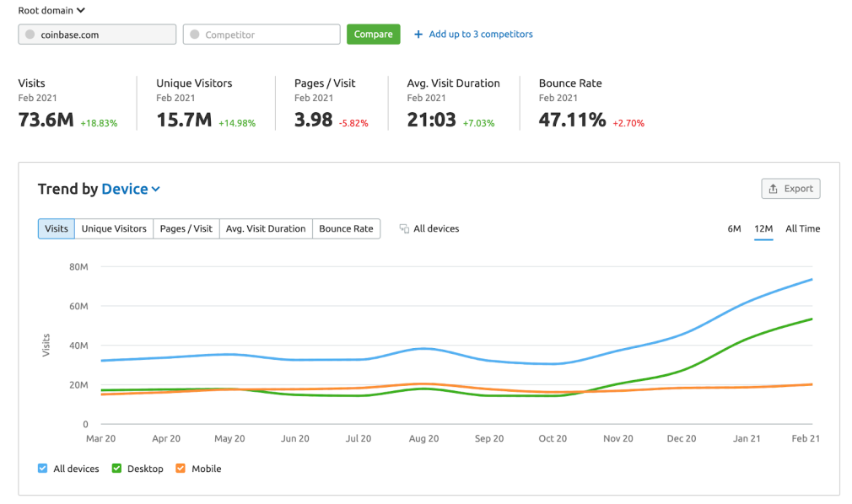Click the green Compare button

(373, 34)
